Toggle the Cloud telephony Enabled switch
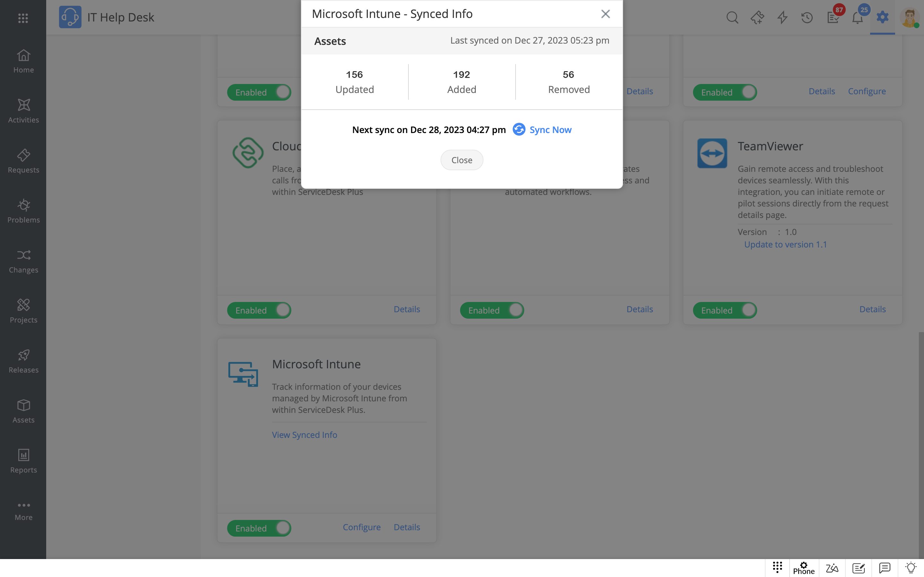Viewport: 924px width, 577px height. click(259, 310)
